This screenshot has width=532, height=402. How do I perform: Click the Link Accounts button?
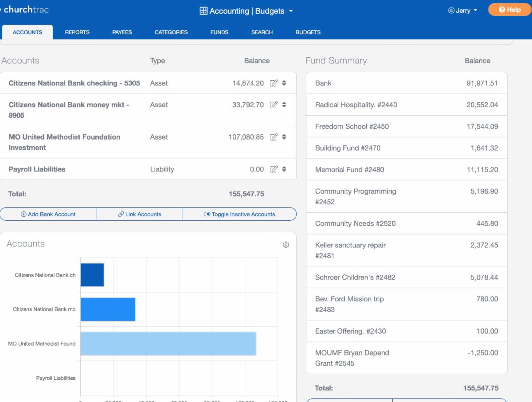click(140, 214)
